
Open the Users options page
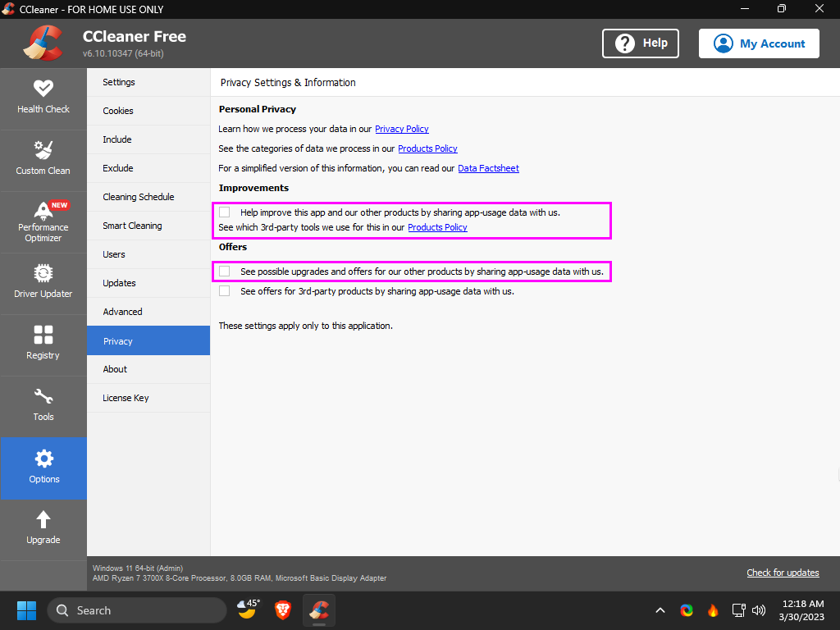click(x=148, y=254)
